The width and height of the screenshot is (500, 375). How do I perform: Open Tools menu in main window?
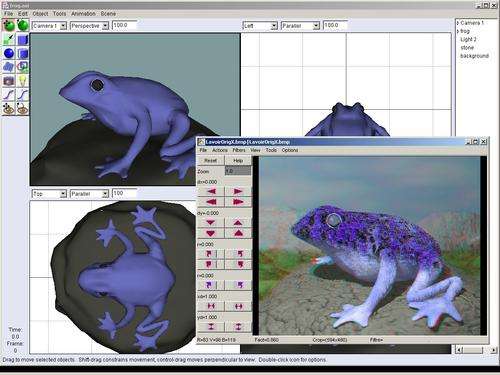click(x=59, y=14)
